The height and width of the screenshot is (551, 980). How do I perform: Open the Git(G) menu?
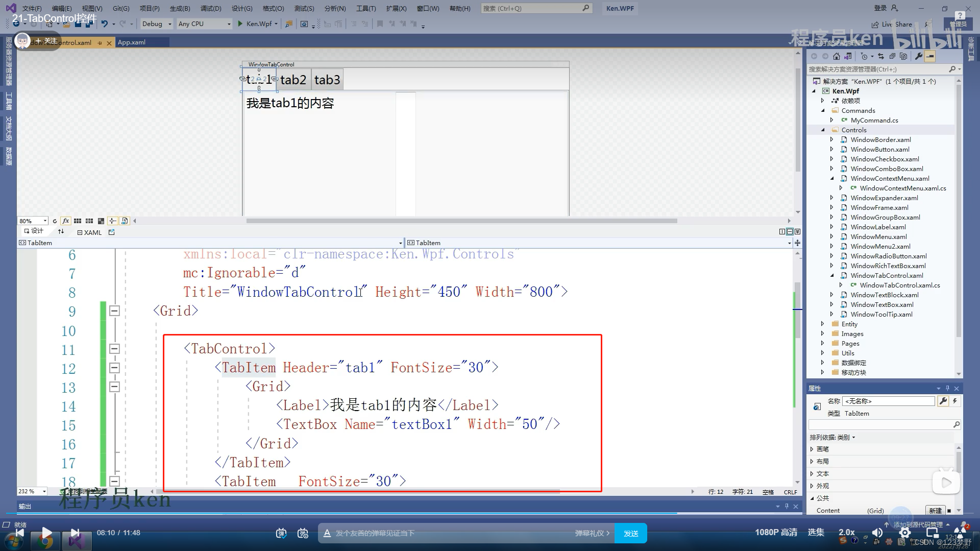coord(121,8)
